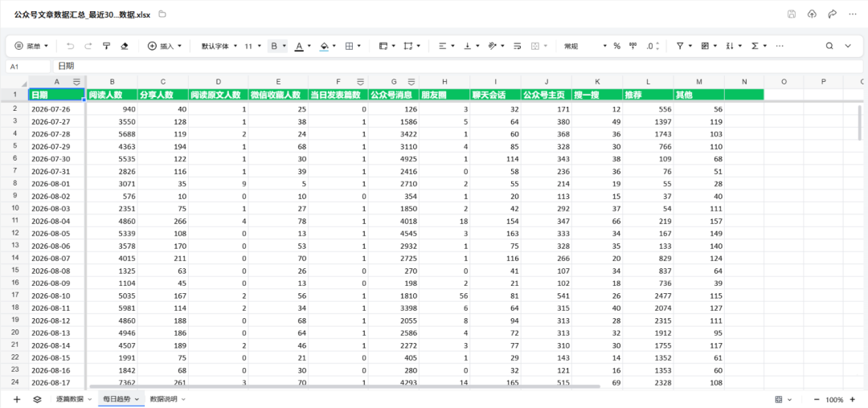Click the row and column size icon

pyautogui.click(x=408, y=47)
